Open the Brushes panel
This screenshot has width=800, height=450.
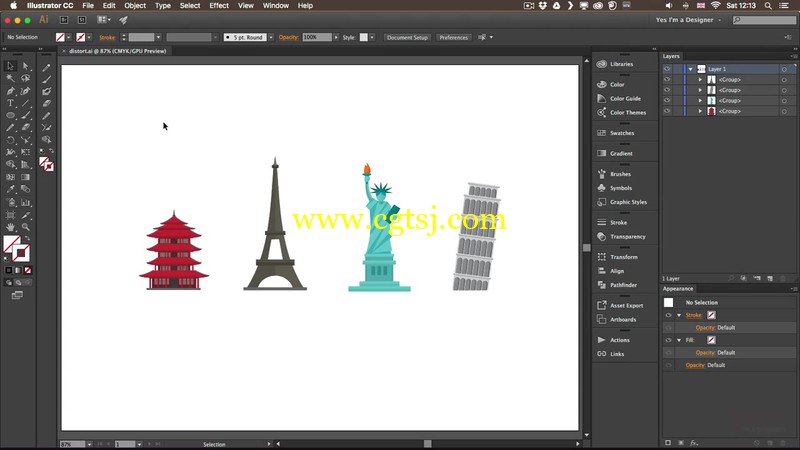[614, 174]
